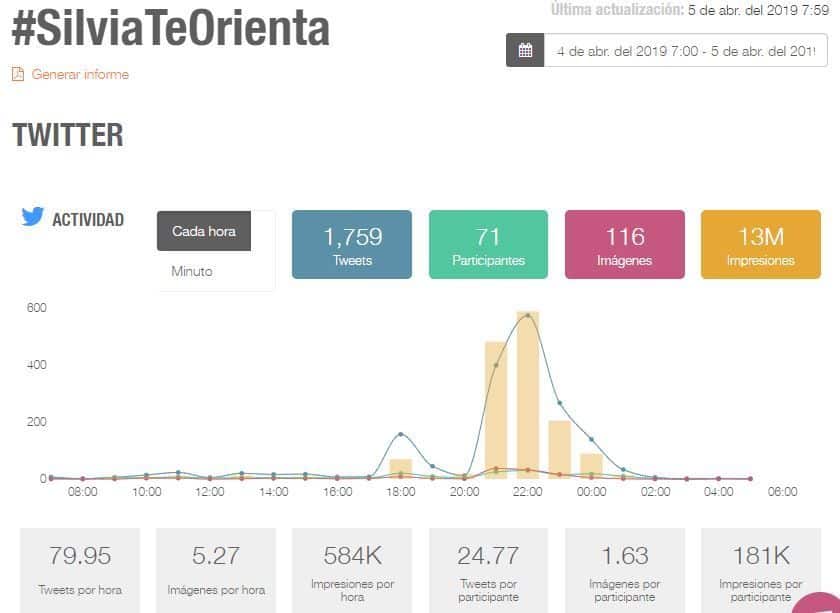The width and height of the screenshot is (840, 613).
Task: Click the date range input field
Action: tap(686, 50)
